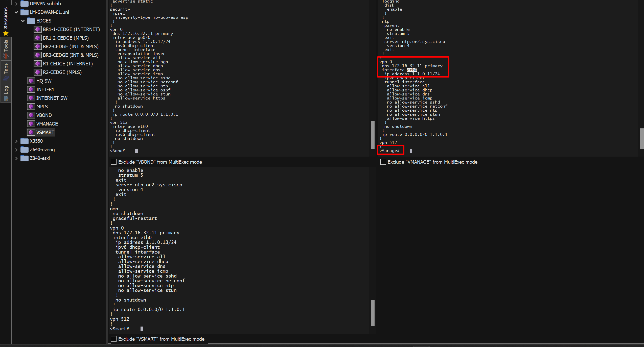Screen dimensions: 644x347
Task: Click the VMANAGE session icon
Action: pyautogui.click(x=31, y=124)
